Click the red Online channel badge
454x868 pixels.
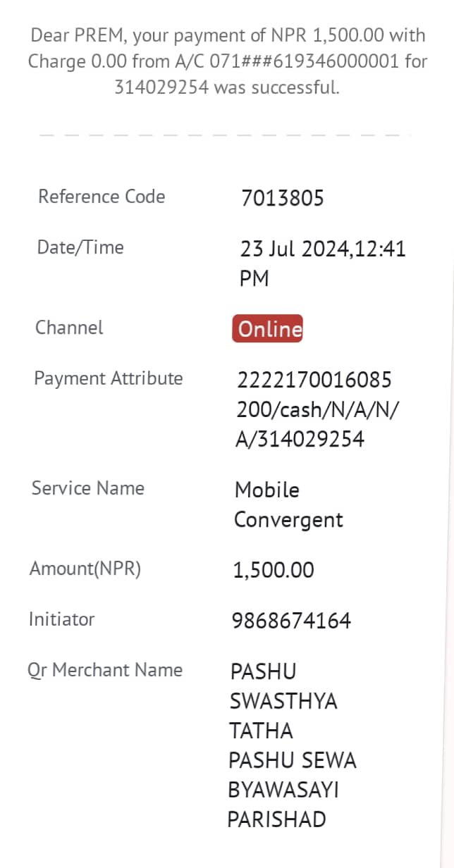tap(267, 328)
